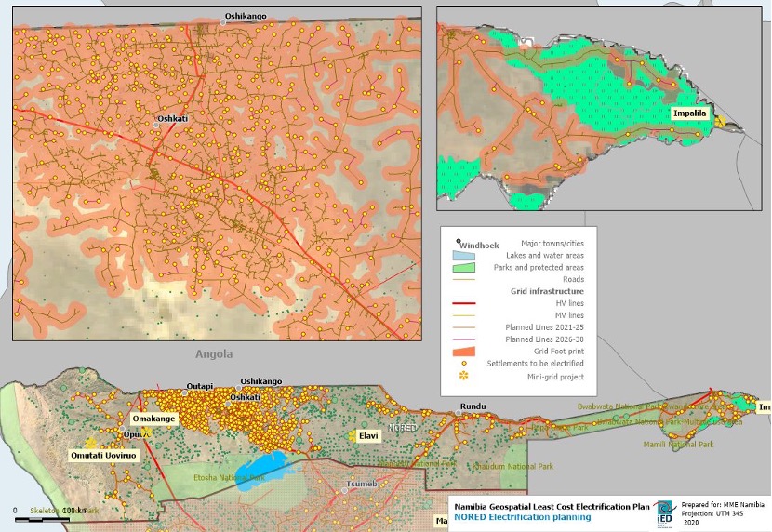Click the HV lines red legend symbol
Screen dimensions: 772x532
pyautogui.click(x=463, y=303)
